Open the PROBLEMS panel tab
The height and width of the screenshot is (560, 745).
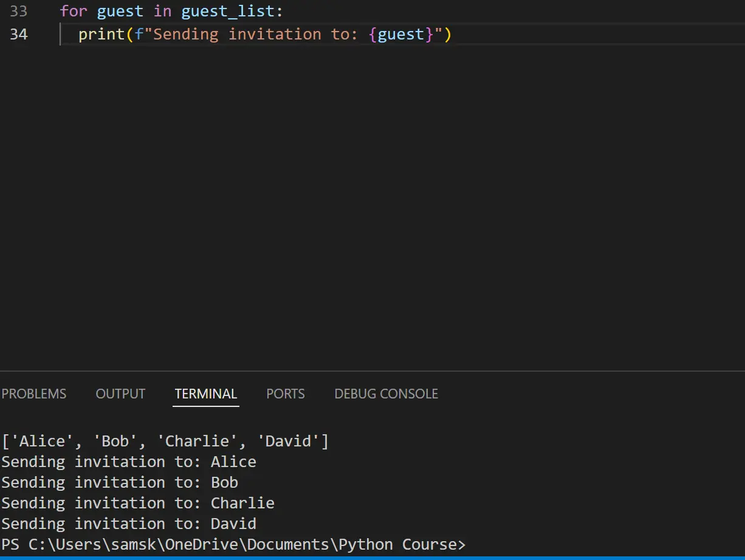tap(34, 394)
